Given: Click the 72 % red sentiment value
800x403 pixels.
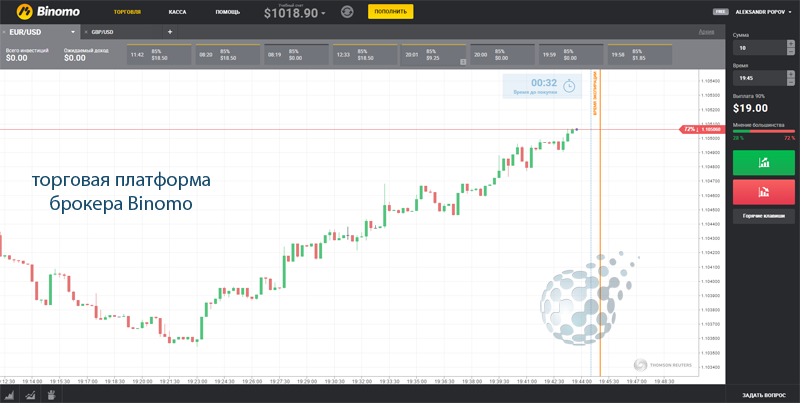Looking at the screenshot, I should [789, 138].
